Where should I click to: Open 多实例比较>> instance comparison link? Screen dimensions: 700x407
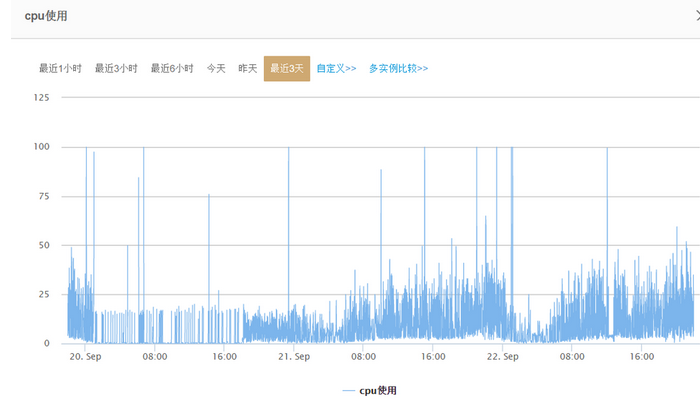pyautogui.click(x=399, y=68)
